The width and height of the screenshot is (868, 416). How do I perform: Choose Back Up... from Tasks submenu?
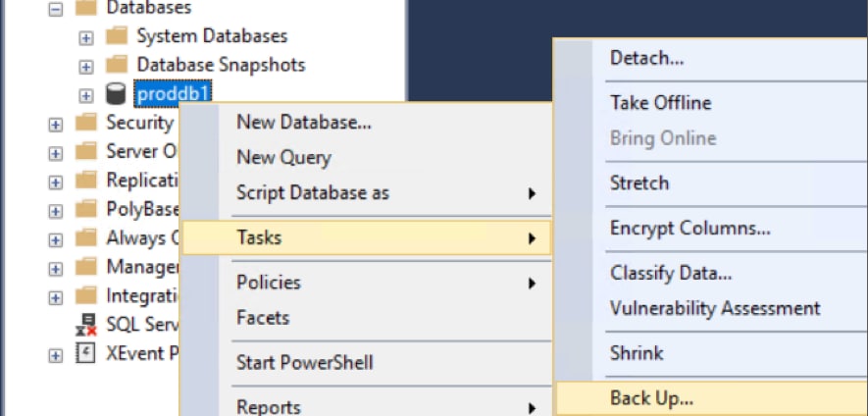[651, 398]
